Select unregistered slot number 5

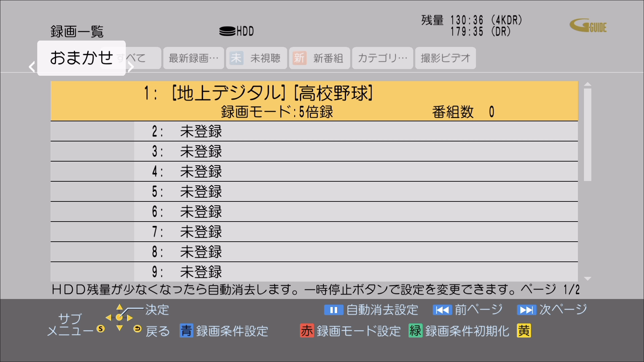point(314,192)
